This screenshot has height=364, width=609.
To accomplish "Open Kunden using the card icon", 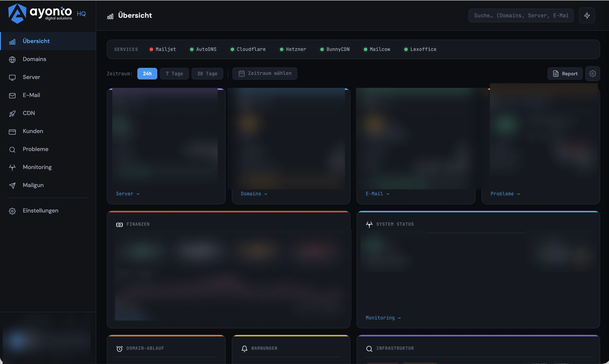I will [12, 131].
